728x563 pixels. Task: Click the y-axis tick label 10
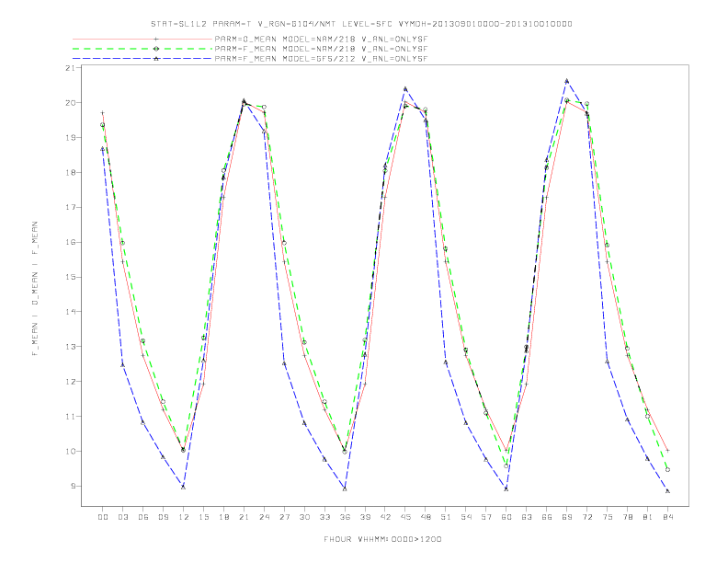(x=70, y=451)
